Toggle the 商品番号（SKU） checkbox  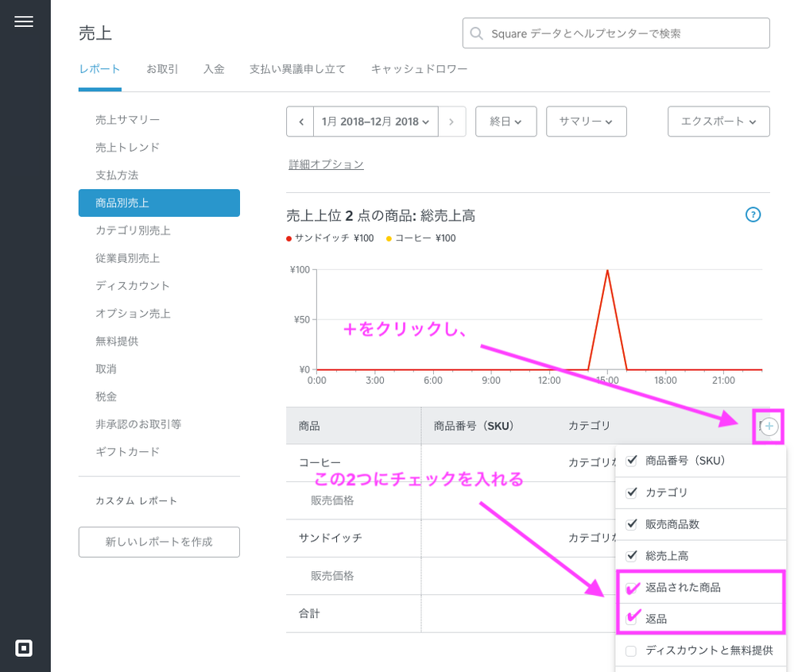632,461
